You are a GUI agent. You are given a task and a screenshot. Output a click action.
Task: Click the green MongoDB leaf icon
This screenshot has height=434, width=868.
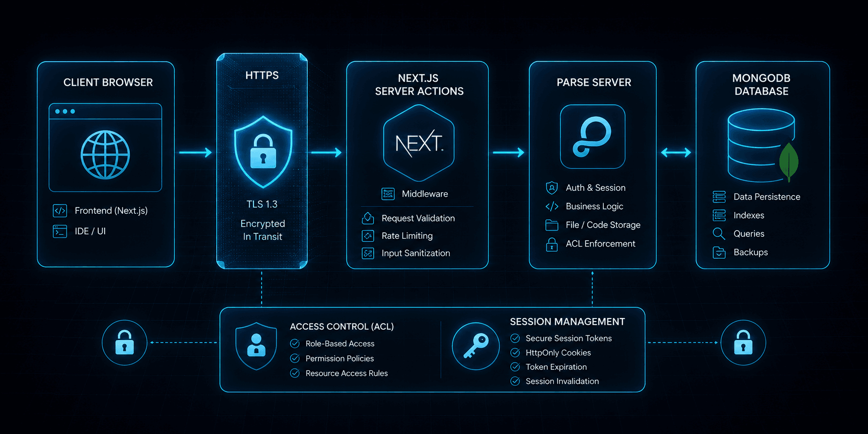click(x=789, y=162)
